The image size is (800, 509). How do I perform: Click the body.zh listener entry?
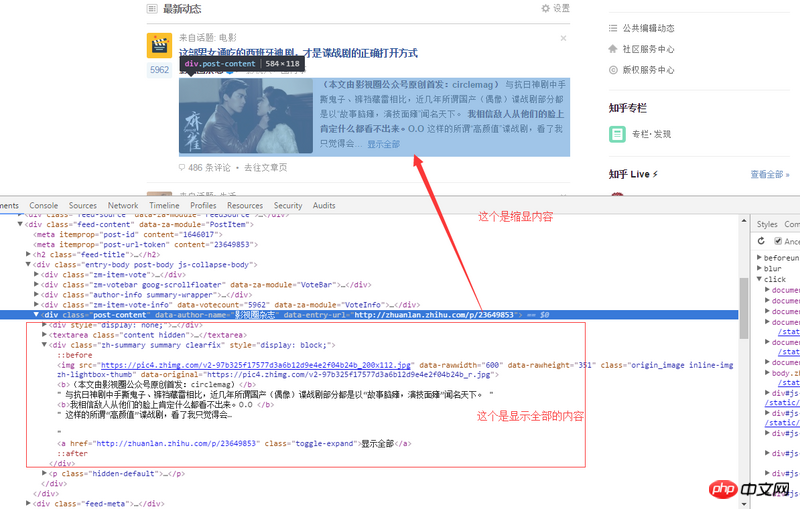coord(785,373)
